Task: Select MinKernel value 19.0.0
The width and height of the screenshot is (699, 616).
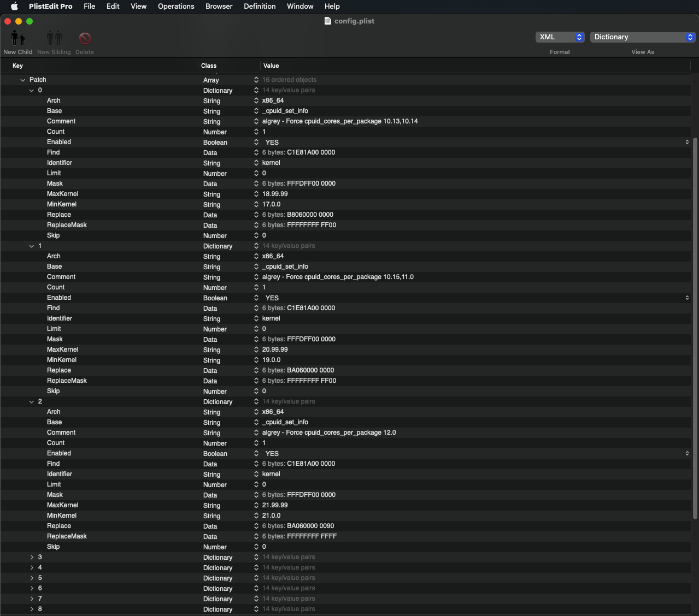Action: [x=271, y=360]
